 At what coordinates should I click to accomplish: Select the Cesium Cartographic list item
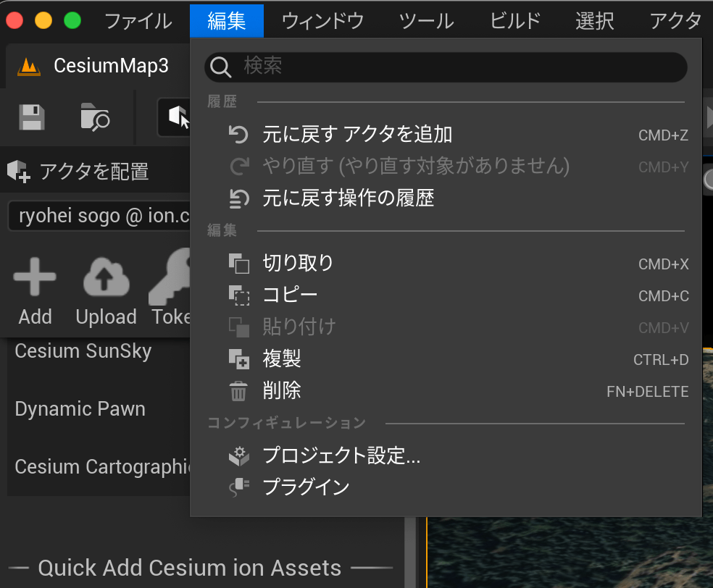[102, 466]
